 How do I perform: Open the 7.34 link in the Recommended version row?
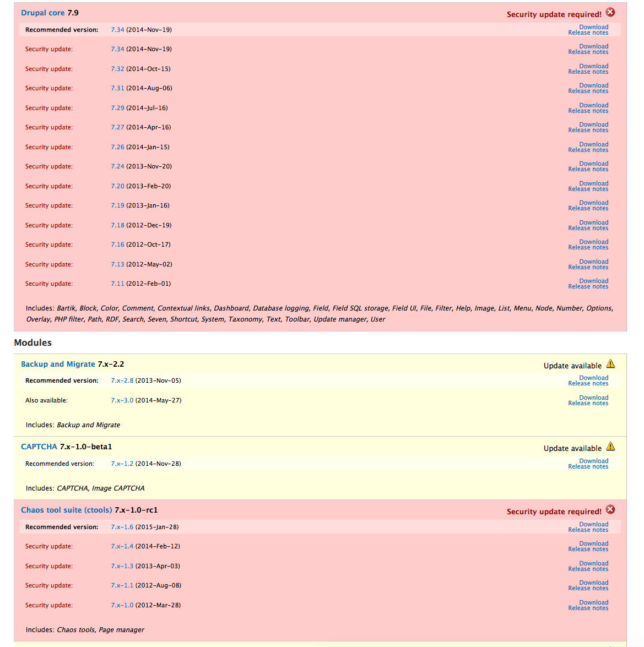(x=118, y=30)
